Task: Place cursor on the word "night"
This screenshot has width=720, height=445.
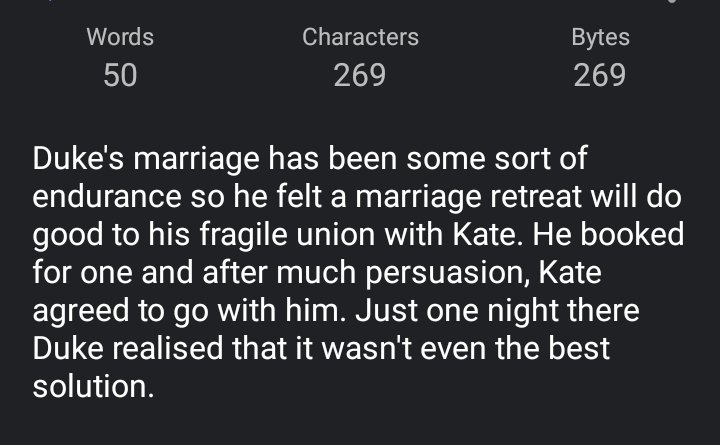Action: tap(523, 311)
